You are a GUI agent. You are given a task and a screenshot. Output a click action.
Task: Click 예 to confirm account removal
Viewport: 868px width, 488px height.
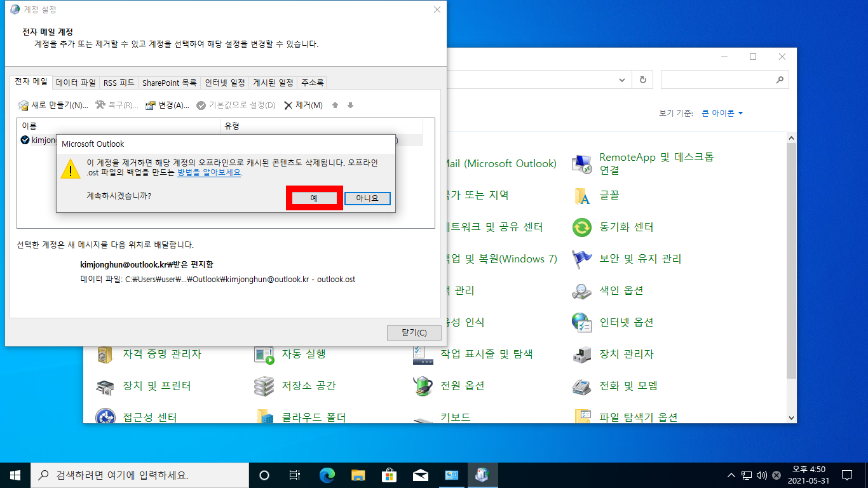(315, 198)
